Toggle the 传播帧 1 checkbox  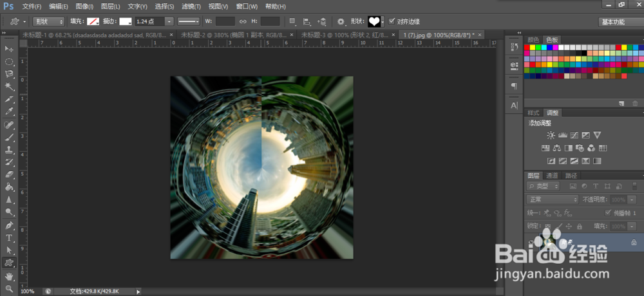(609, 213)
